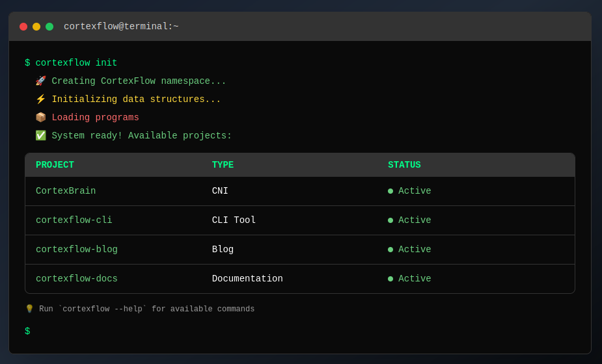This screenshot has height=364, width=602.
Task: Open the cortexflow-cli project link
Action: coord(74,220)
